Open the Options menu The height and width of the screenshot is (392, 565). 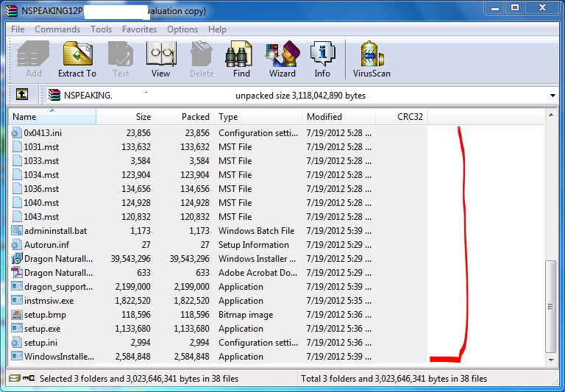tap(182, 29)
